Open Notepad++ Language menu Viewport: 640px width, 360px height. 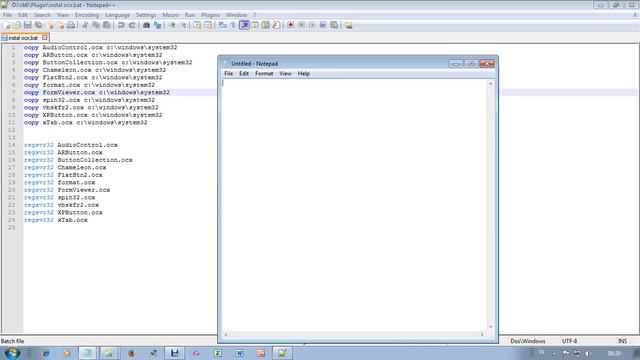pyautogui.click(x=117, y=15)
